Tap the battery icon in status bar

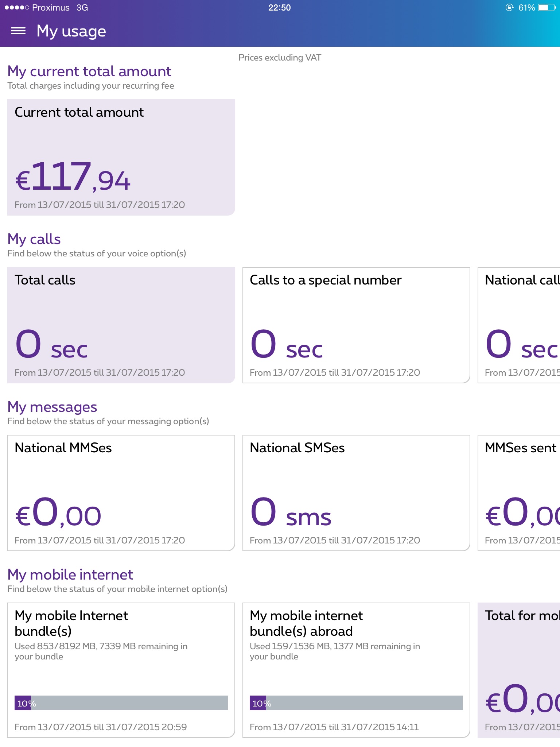547,8
